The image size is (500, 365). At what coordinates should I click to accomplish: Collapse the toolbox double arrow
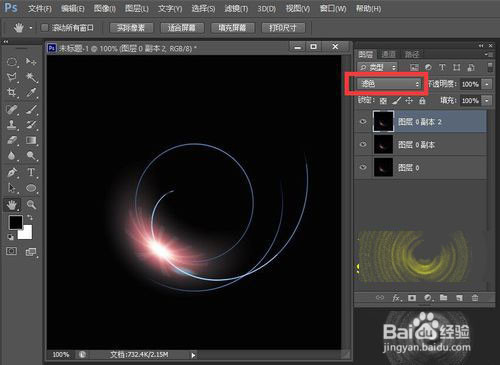pos(6,42)
